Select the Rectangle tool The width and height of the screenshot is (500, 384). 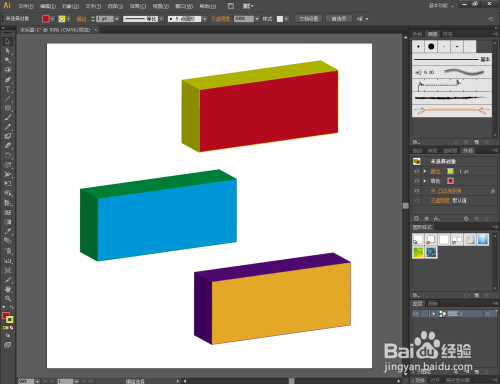8,108
